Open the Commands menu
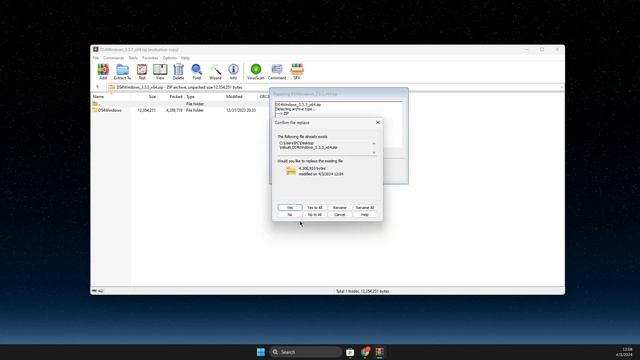The height and width of the screenshot is (360, 640). pos(113,58)
